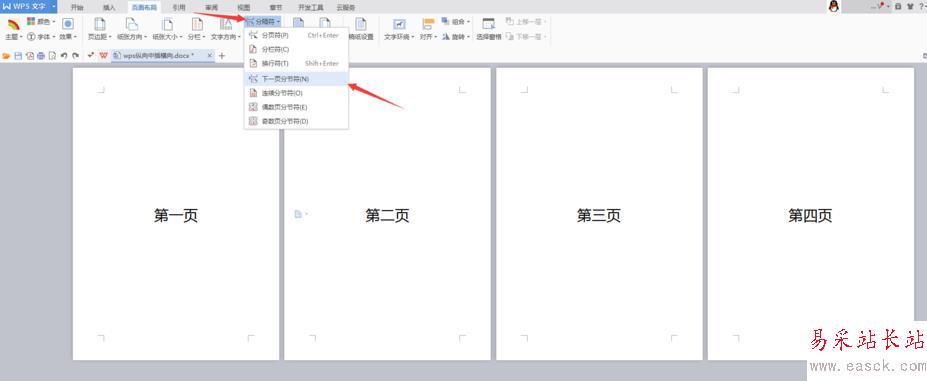
Task: Click the 第四页 text on page four
Action: 810,215
